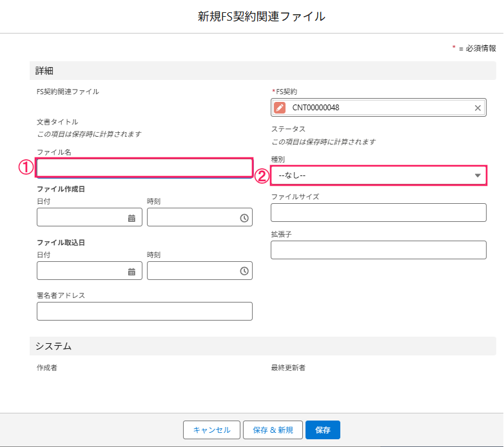Click the ステータス label
This screenshot has width=504, height=447.
(288, 129)
